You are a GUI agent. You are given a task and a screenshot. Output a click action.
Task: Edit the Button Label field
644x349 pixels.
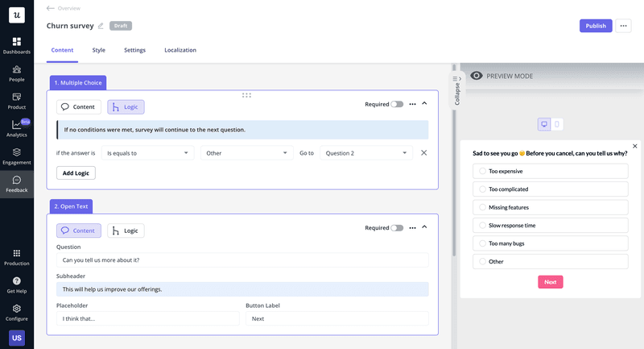[337, 318]
